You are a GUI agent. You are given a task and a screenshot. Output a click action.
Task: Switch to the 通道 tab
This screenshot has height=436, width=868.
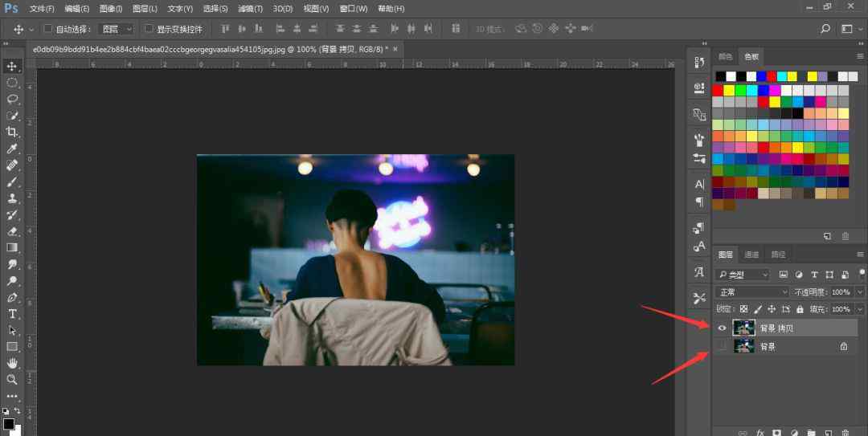751,255
